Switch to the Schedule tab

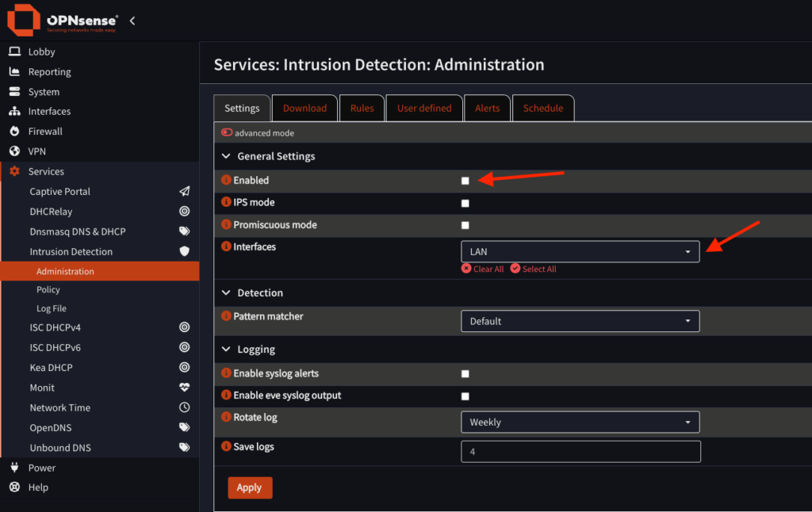click(x=542, y=109)
